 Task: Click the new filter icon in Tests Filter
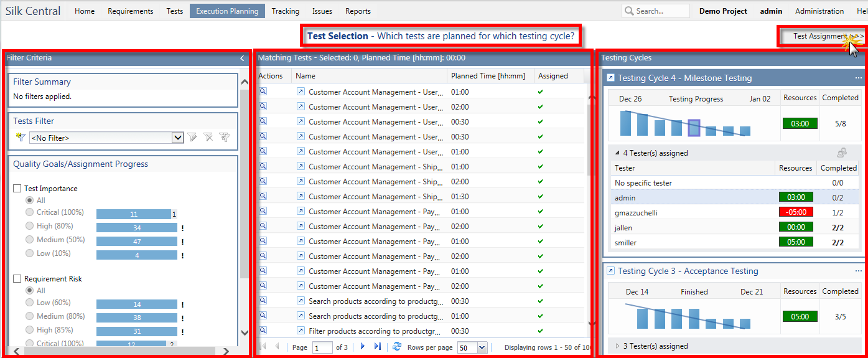tap(21, 138)
